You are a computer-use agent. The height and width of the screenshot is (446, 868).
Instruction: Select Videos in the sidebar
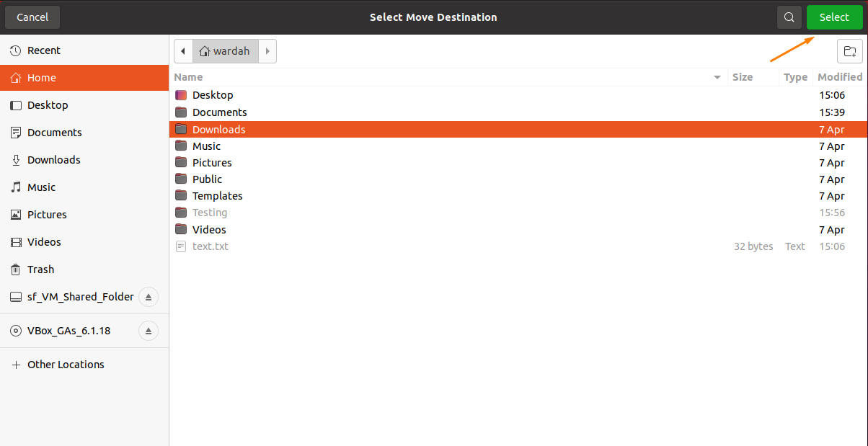point(45,241)
